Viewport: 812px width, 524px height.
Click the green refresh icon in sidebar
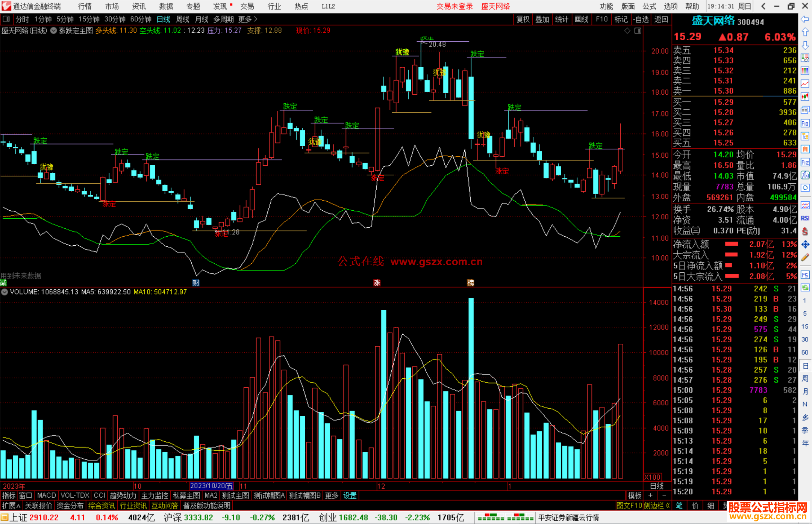(805, 288)
